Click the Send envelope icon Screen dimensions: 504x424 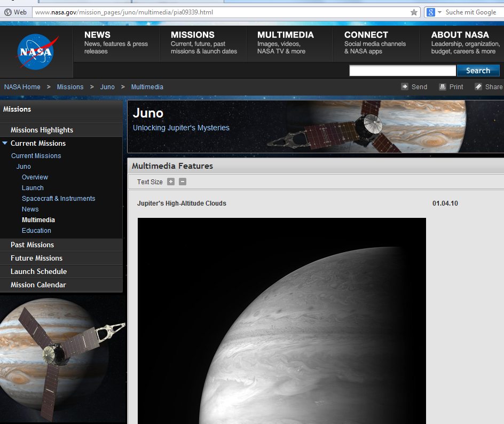tap(405, 87)
